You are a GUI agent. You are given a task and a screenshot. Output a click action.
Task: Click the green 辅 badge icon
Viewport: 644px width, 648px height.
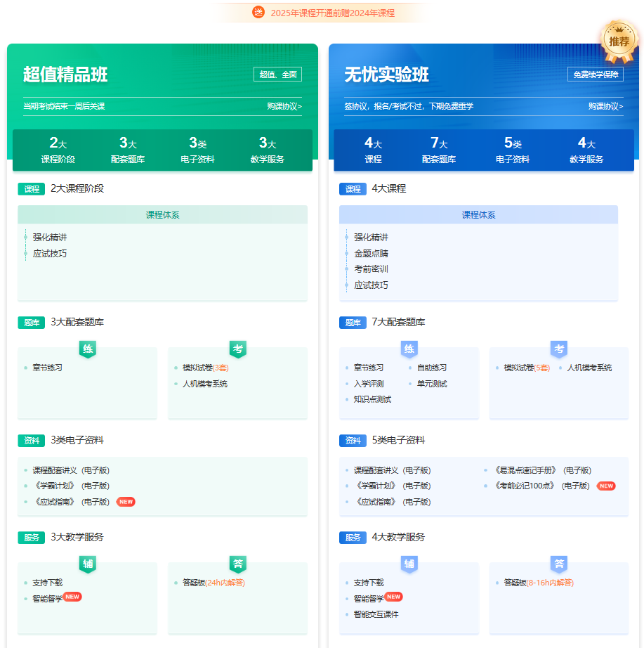tap(87, 564)
